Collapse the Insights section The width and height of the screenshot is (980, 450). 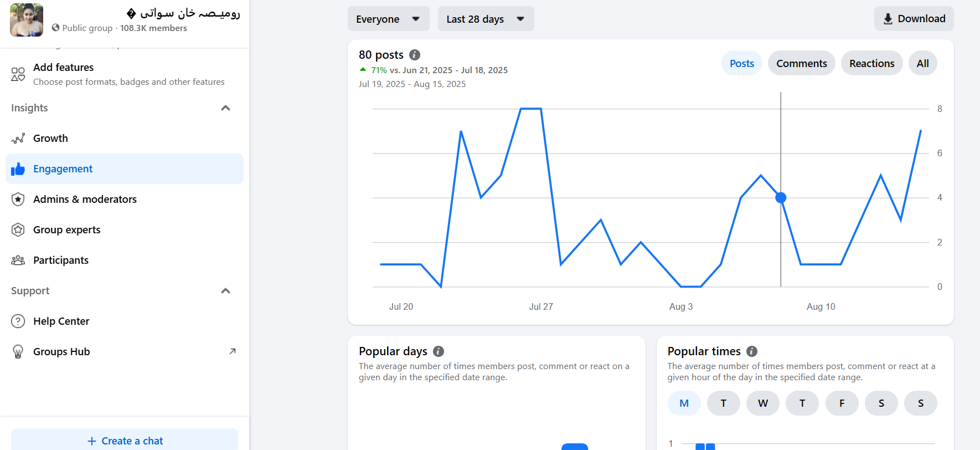point(225,108)
